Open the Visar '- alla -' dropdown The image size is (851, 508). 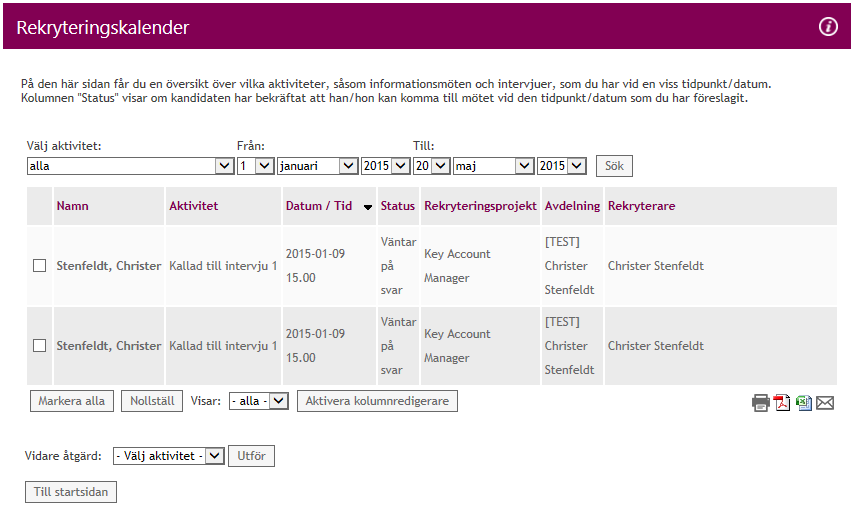coord(258,401)
